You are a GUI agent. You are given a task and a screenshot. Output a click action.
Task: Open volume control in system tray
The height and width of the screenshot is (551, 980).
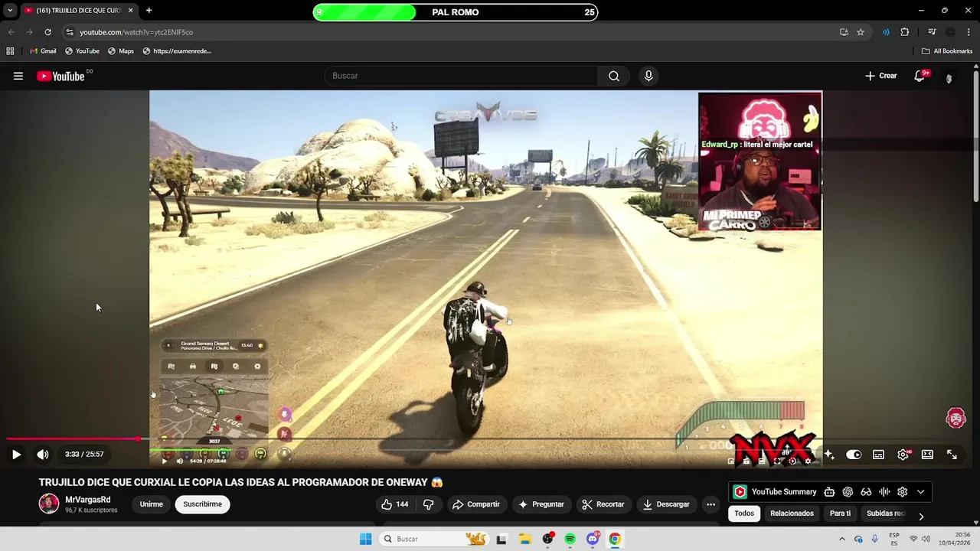[925, 539]
